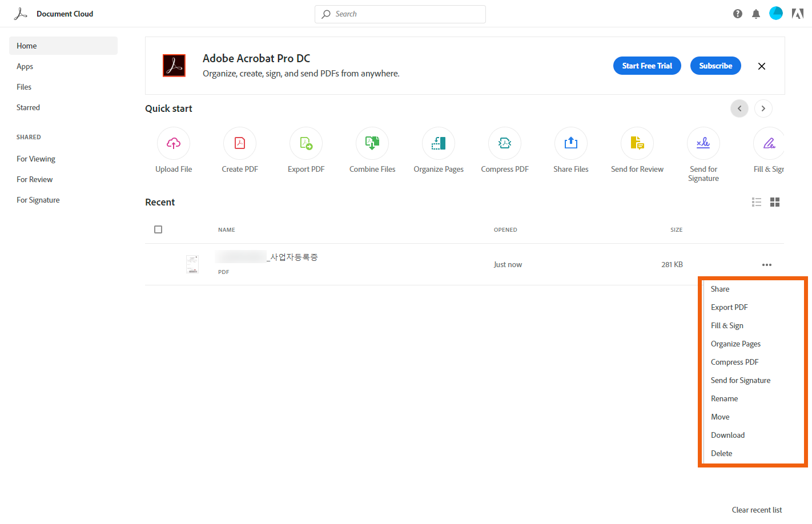Viewport: 812px width, 524px height.
Task: Click the Combine Files icon
Action: tap(372, 143)
